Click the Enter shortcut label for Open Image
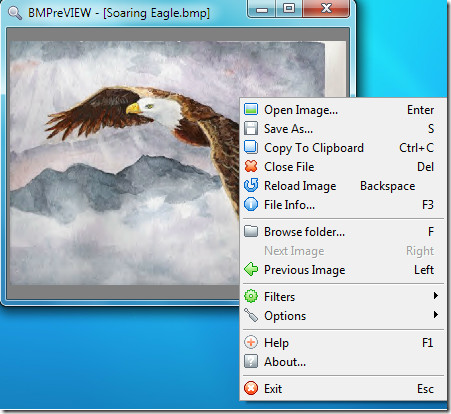 click(420, 110)
